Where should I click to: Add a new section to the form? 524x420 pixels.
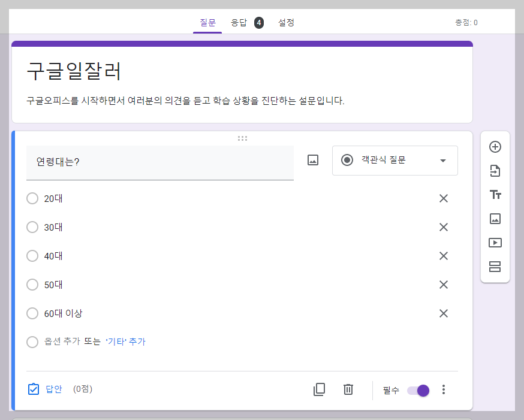[495, 267]
